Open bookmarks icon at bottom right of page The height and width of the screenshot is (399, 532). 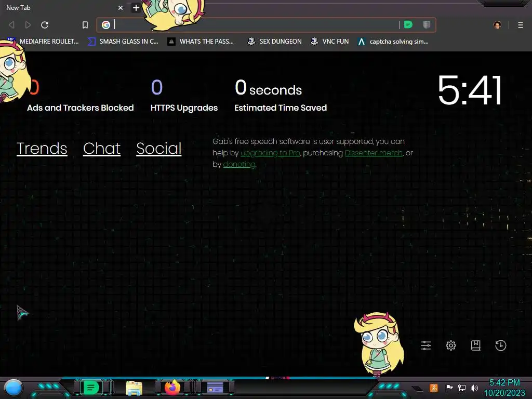click(476, 345)
